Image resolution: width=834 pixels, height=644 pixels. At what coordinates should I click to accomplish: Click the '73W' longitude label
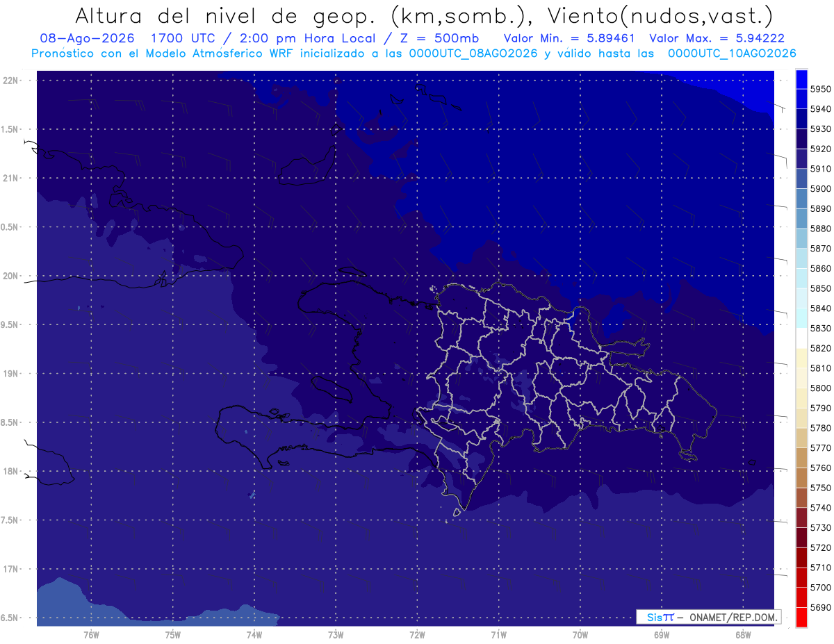[336, 635]
